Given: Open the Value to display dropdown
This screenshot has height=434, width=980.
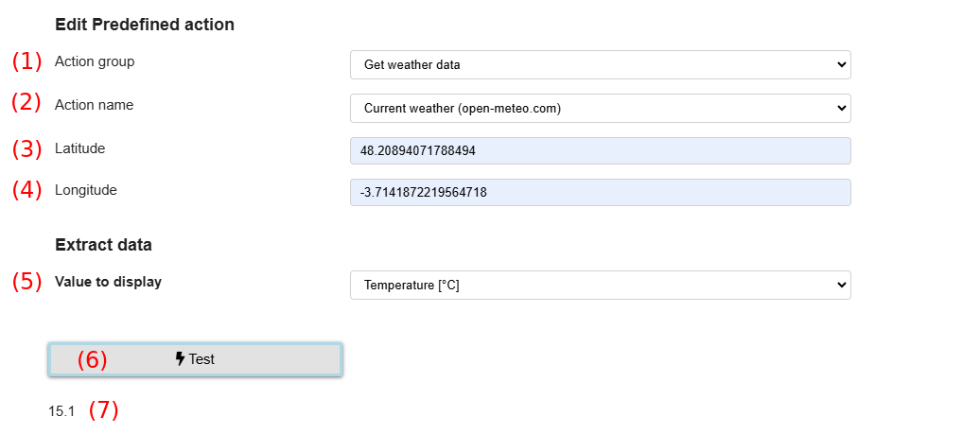Looking at the screenshot, I should click(600, 285).
